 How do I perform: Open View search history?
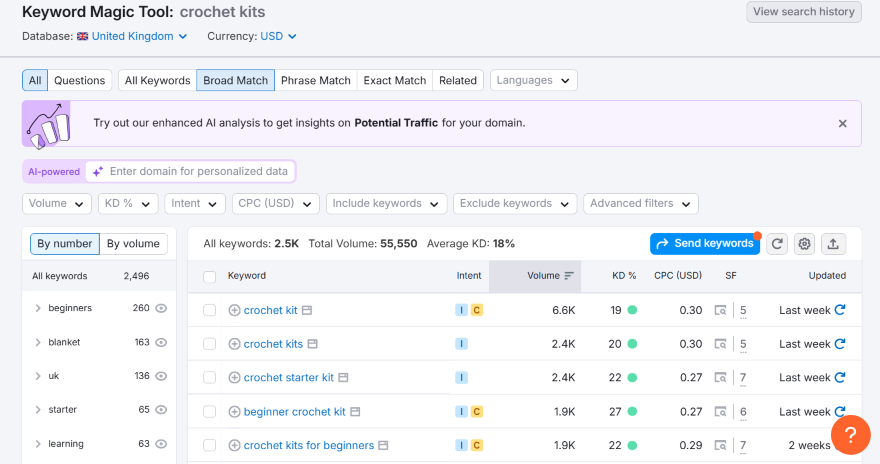click(804, 12)
